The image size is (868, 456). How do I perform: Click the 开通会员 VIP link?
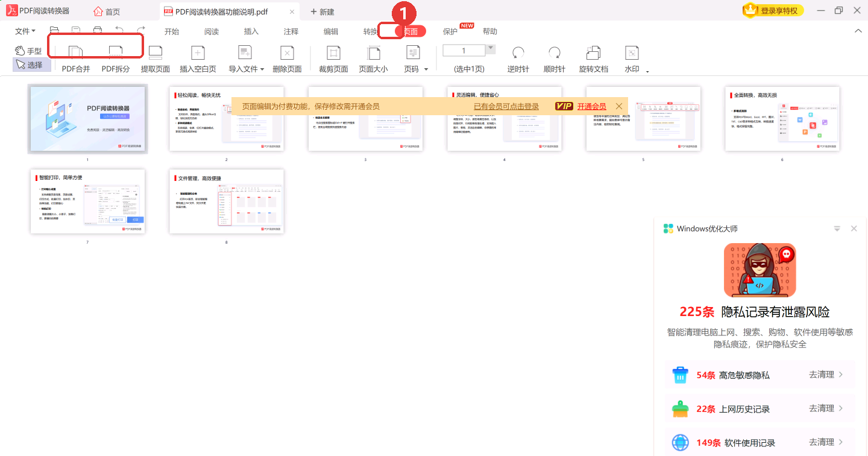(591, 106)
